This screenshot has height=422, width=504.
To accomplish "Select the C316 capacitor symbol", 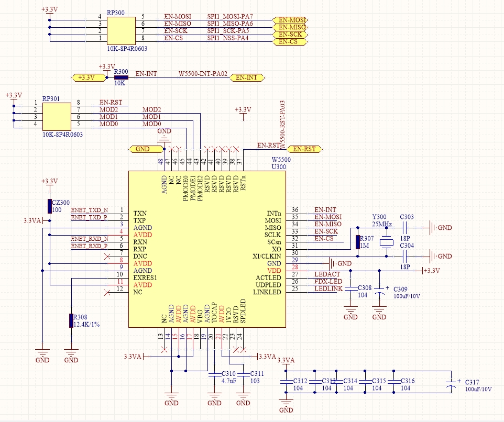I will 393,382.
